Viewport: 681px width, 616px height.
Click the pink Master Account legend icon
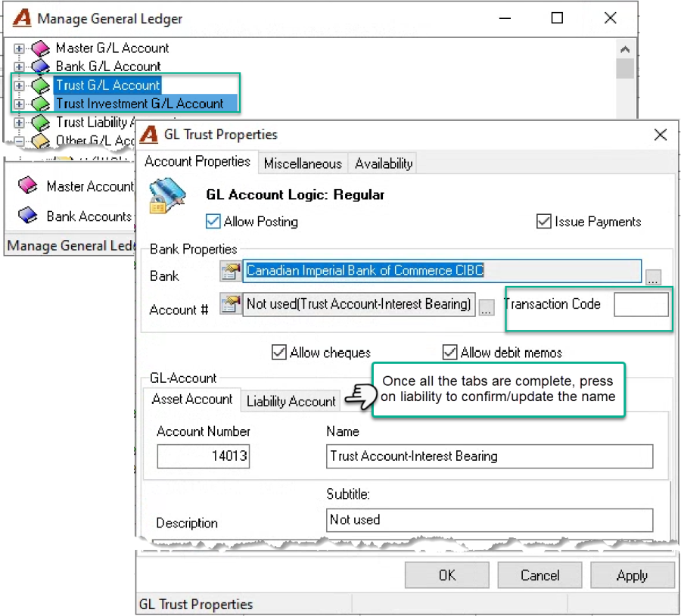28,185
